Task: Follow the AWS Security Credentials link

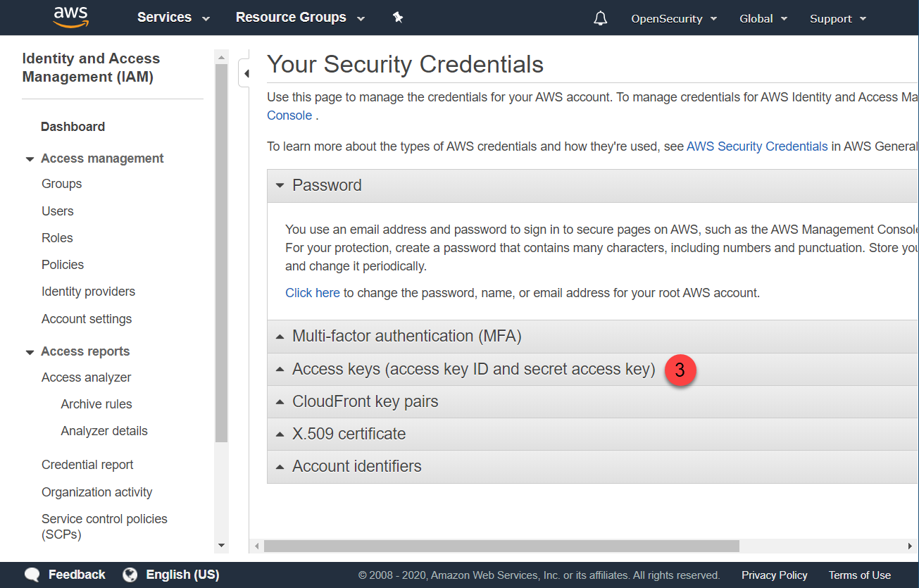Action: click(x=757, y=146)
